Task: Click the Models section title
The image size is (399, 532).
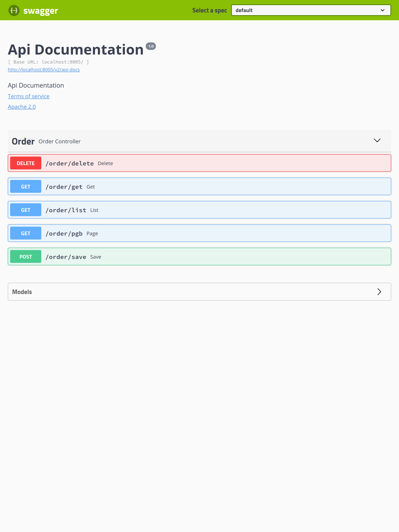Action: click(22, 292)
